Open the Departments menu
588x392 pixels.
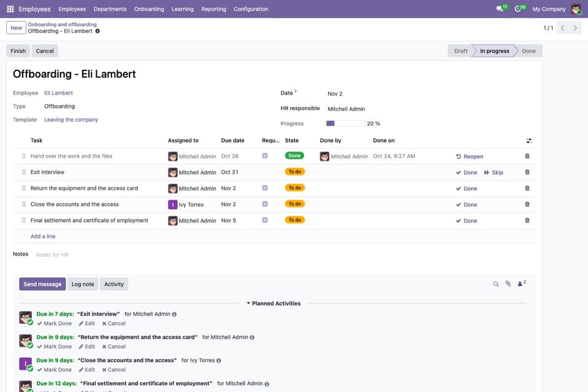click(110, 9)
